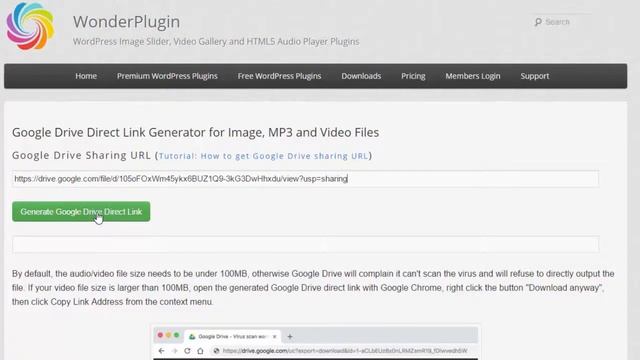Click the tagline 'WordPress Image Slider, Video Gallery'
The height and width of the screenshot is (360, 640).
pyautogui.click(x=216, y=42)
